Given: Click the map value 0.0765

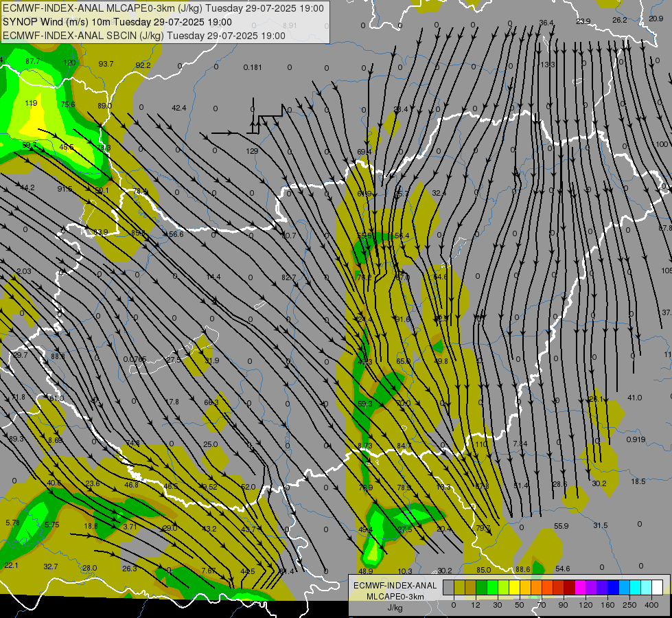Looking at the screenshot, I should 135,359.
